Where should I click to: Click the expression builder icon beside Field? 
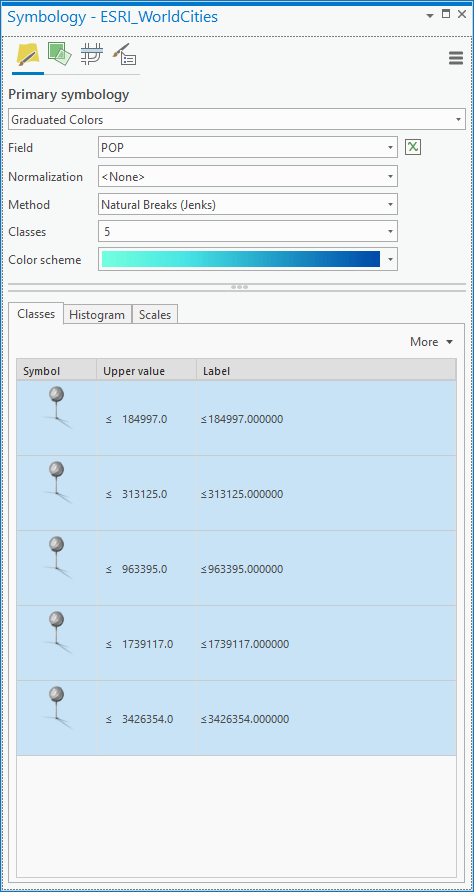click(x=413, y=148)
